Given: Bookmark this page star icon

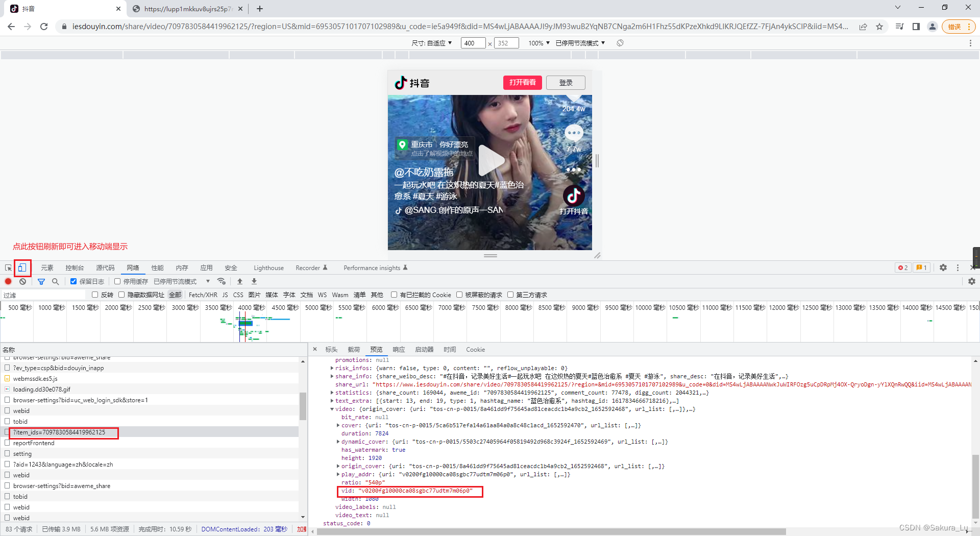Looking at the screenshot, I should (x=879, y=27).
